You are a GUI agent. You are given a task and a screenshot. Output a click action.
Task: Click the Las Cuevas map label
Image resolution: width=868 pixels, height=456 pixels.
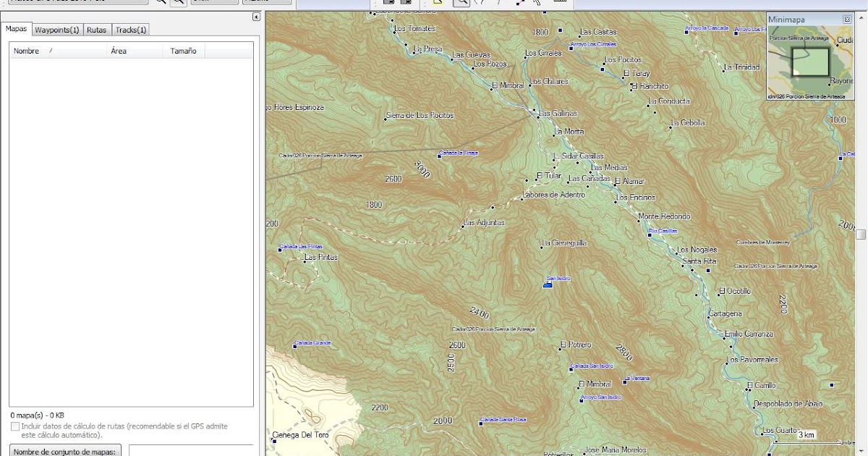pyautogui.click(x=472, y=55)
